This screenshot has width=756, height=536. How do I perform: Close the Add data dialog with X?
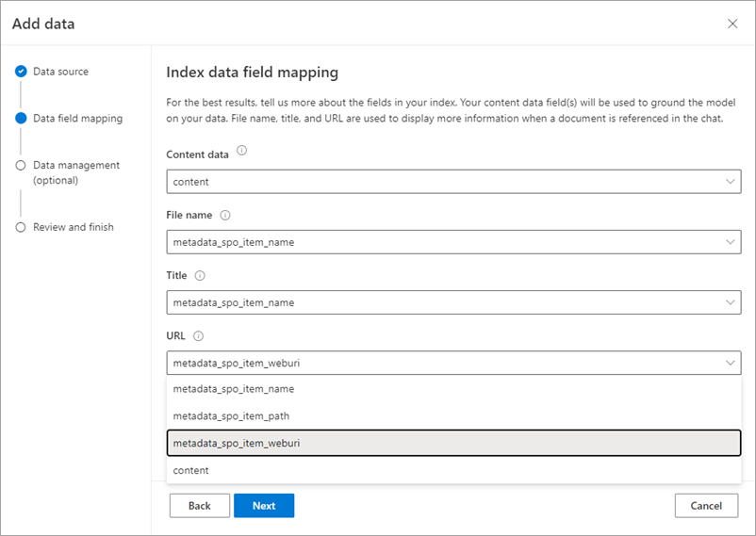[x=732, y=24]
